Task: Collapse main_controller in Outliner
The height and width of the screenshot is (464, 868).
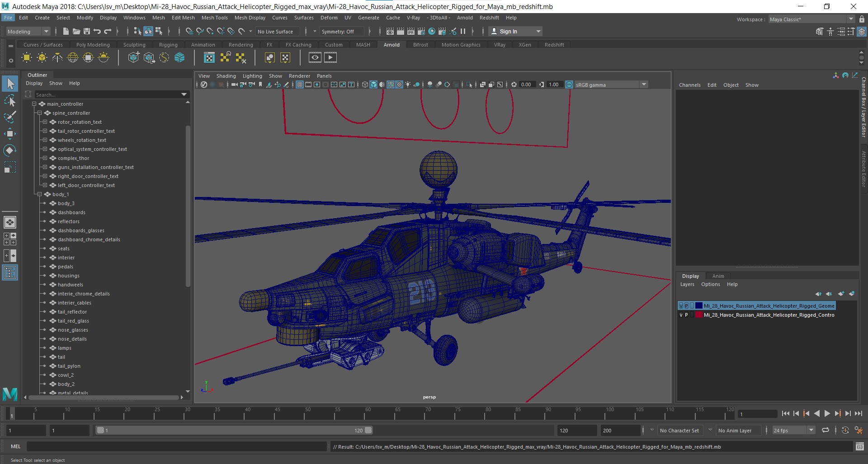Action: click(x=34, y=104)
